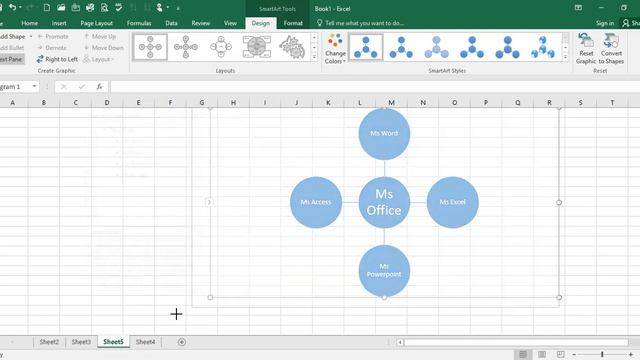Open the Data ribbon tab
The width and height of the screenshot is (640, 360).
[x=171, y=23]
